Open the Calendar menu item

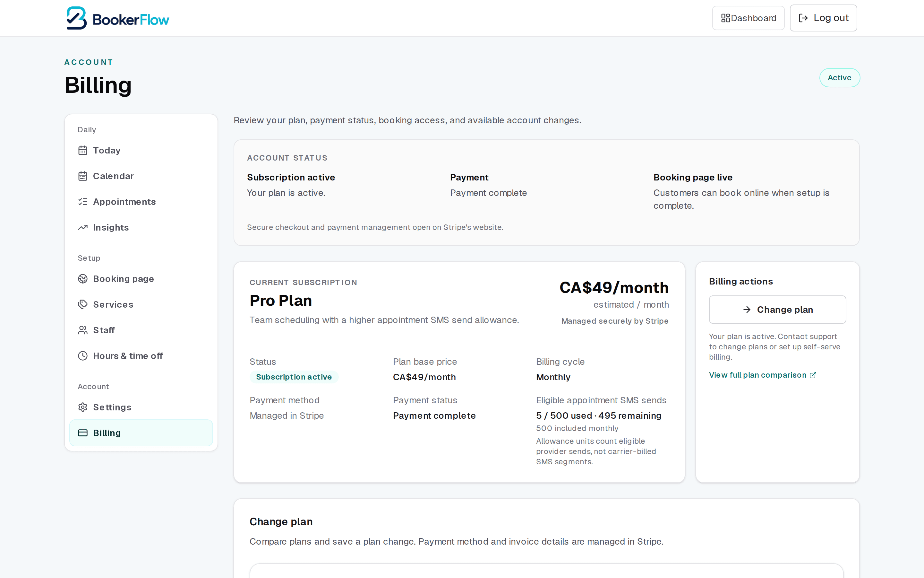point(141,176)
